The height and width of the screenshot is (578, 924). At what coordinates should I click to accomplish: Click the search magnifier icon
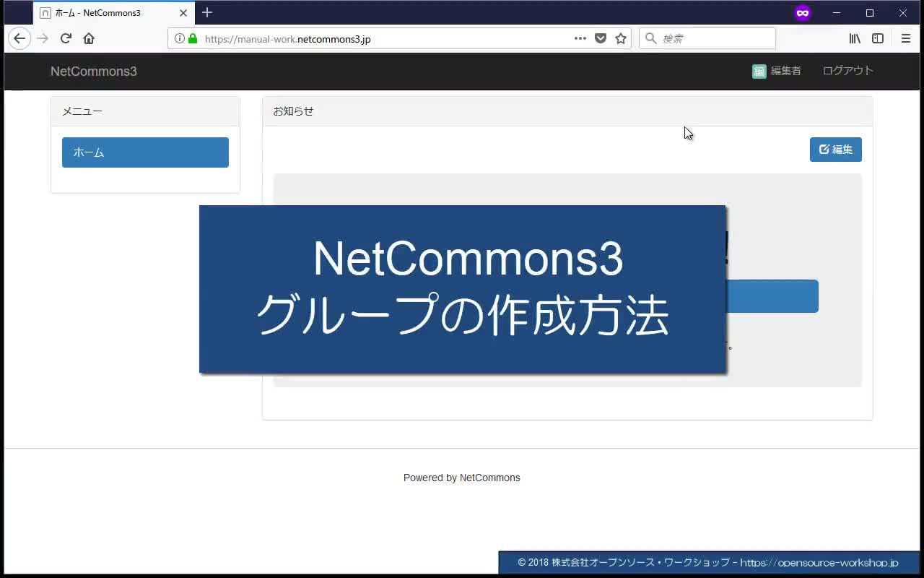tap(650, 38)
